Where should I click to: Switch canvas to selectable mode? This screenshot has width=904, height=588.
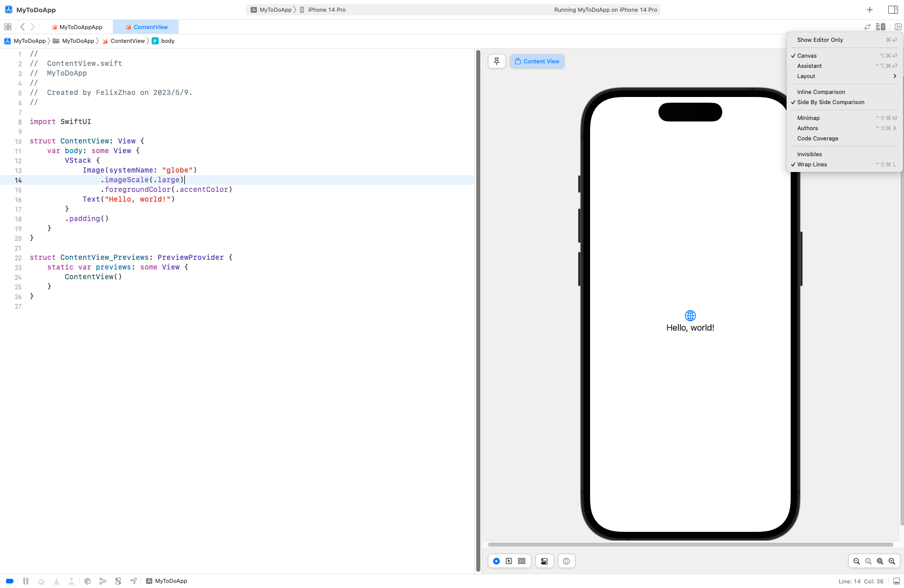tap(509, 561)
